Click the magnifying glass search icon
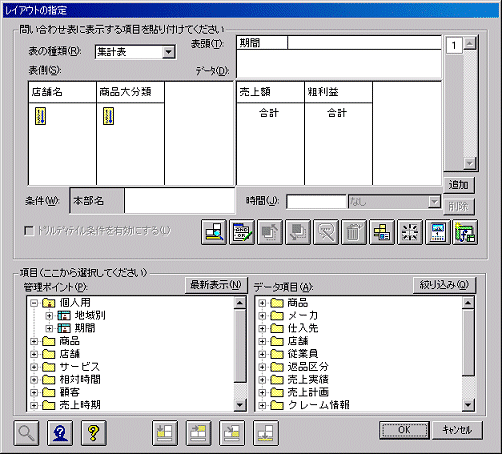Viewport: 502px width, 454px height. click(26, 433)
